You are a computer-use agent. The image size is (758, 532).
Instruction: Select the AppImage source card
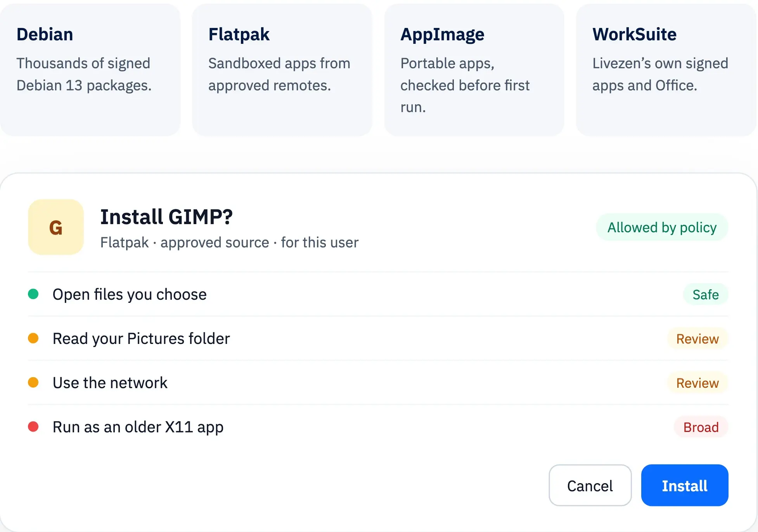click(474, 70)
